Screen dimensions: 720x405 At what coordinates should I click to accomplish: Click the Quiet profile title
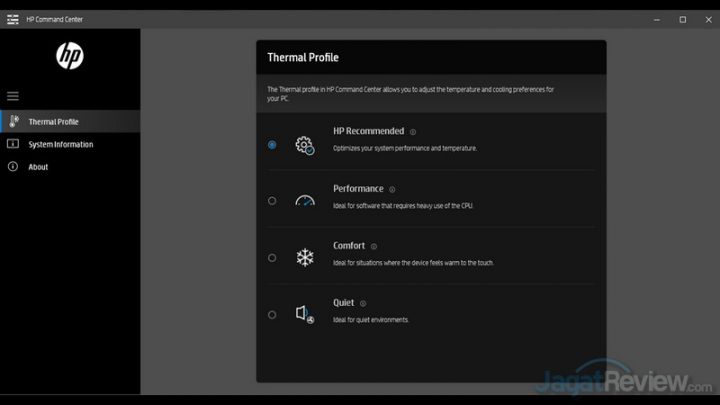[x=343, y=303]
